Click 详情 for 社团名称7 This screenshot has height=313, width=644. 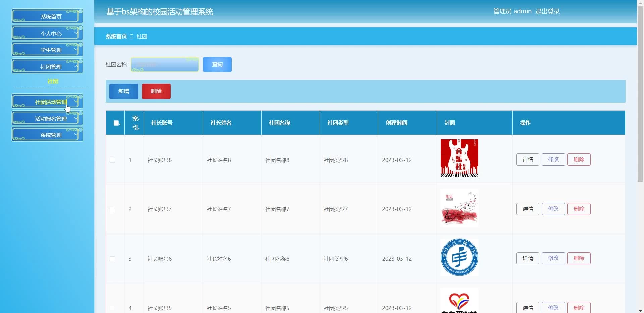[528, 209]
